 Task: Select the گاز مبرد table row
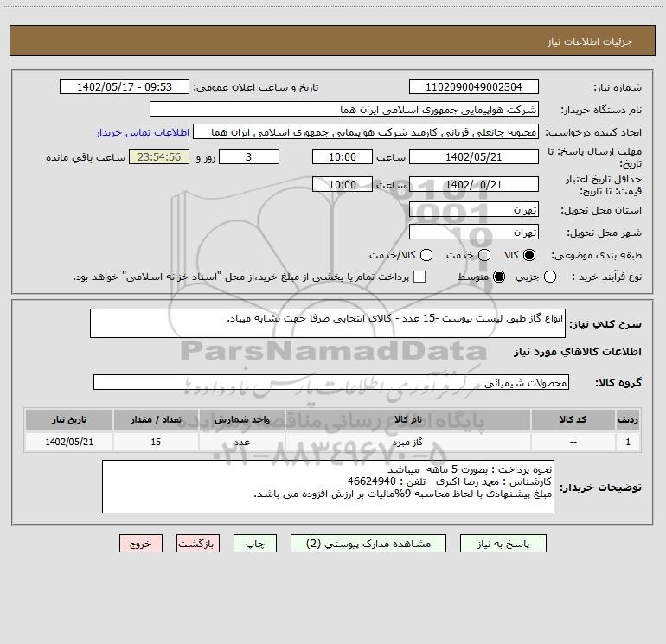click(333, 442)
